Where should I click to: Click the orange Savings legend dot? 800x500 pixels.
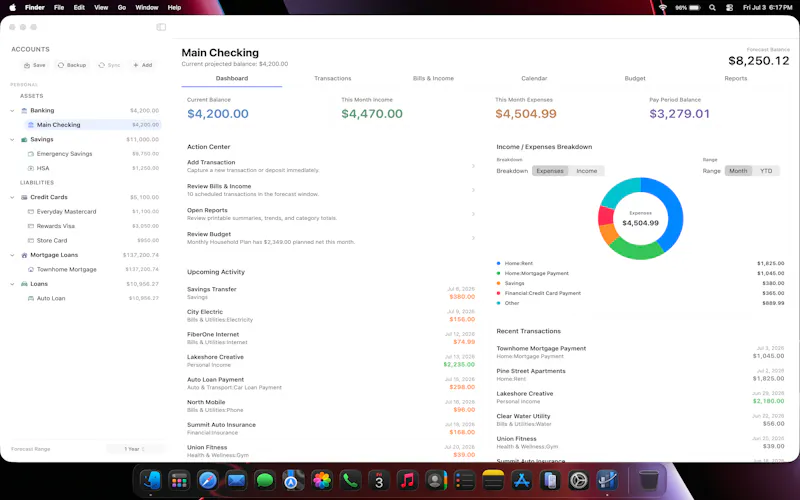[x=498, y=283]
